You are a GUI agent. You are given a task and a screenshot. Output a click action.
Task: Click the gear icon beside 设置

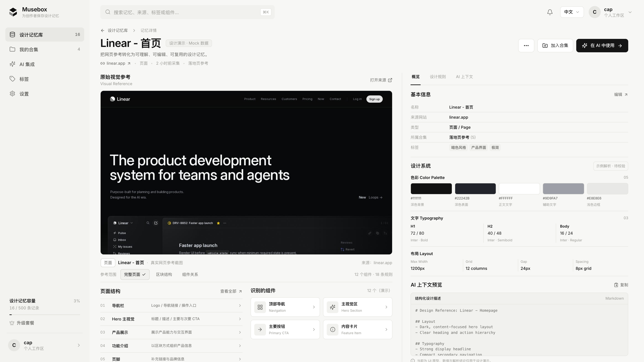(x=13, y=94)
